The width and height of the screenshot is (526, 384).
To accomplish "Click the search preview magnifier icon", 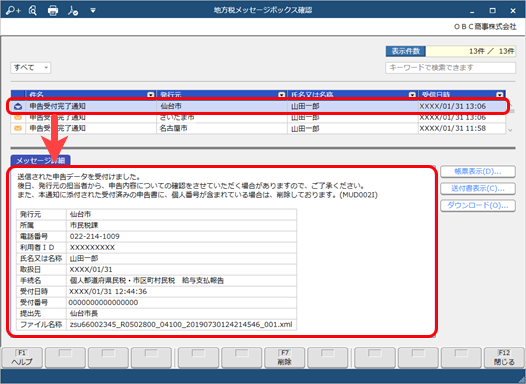I will coord(33,11).
